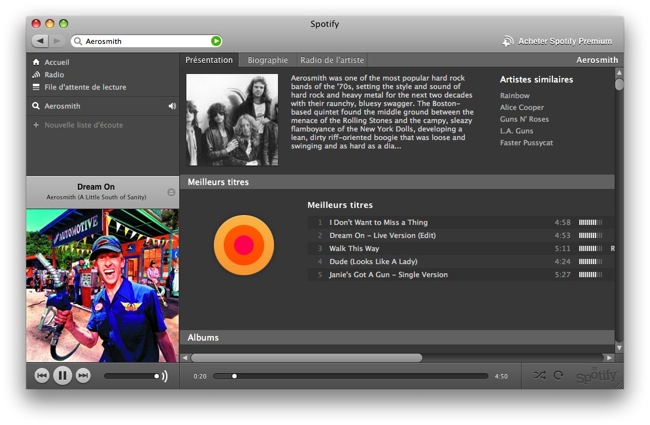Open Accueil in the sidebar
This screenshot has width=650, height=425.
[x=57, y=62]
